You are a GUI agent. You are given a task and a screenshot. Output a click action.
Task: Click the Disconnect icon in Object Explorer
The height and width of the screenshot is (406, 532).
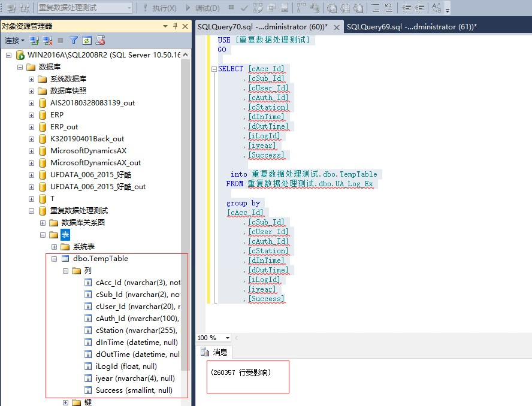(x=47, y=41)
